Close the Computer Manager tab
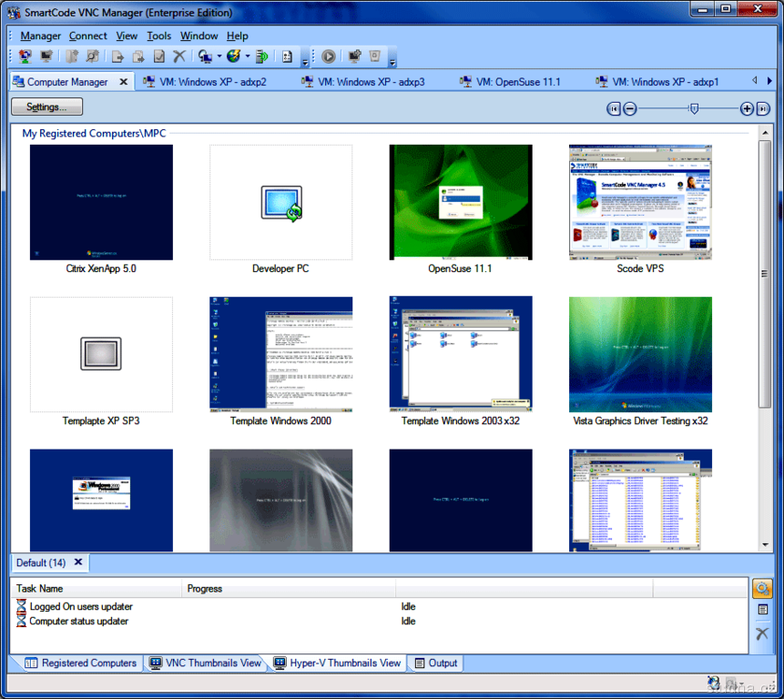This screenshot has height=699, width=784. [x=123, y=81]
